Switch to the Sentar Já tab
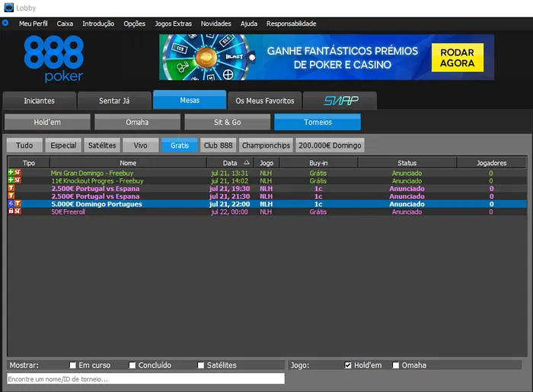This screenshot has width=533, height=392. tap(114, 100)
